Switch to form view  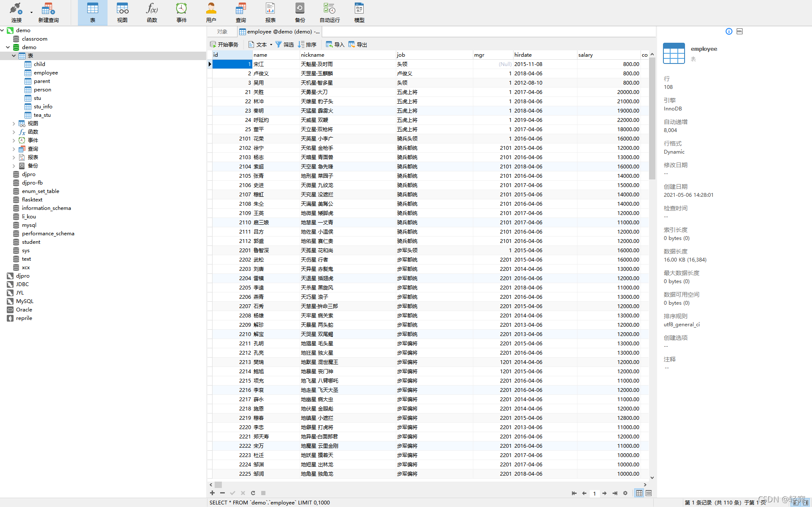(649, 493)
